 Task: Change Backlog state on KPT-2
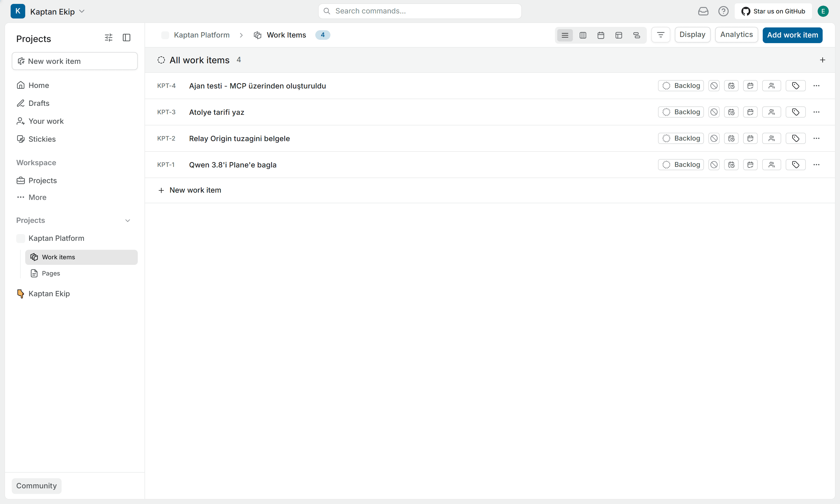click(681, 138)
